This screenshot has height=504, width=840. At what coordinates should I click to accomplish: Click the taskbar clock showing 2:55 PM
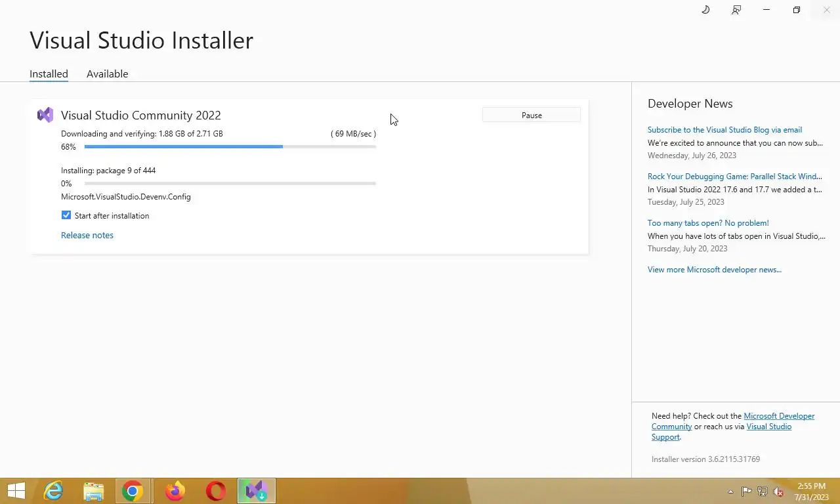tap(811, 492)
